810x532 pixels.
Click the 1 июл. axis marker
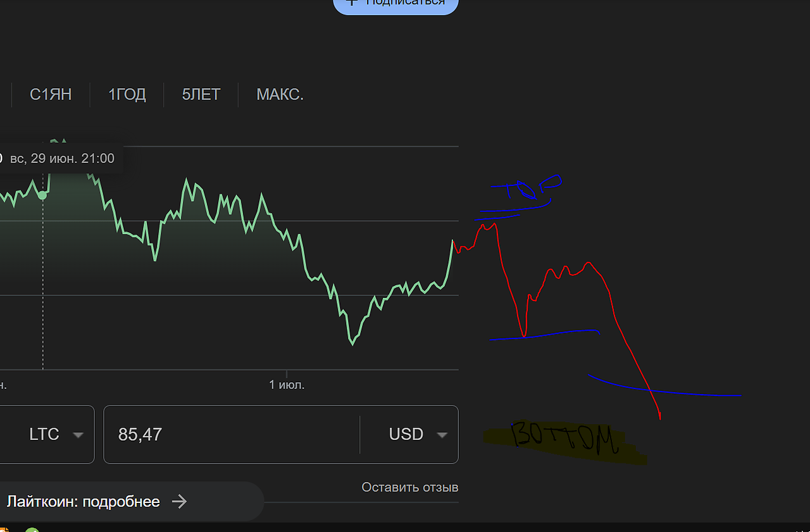pos(287,385)
